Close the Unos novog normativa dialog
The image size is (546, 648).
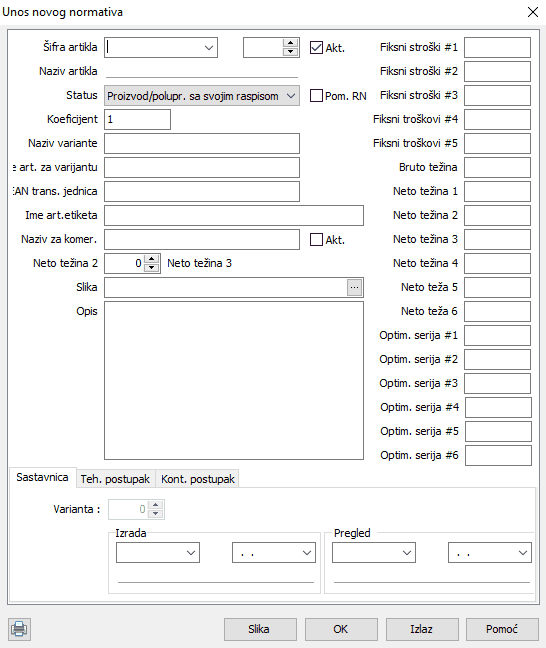click(533, 12)
